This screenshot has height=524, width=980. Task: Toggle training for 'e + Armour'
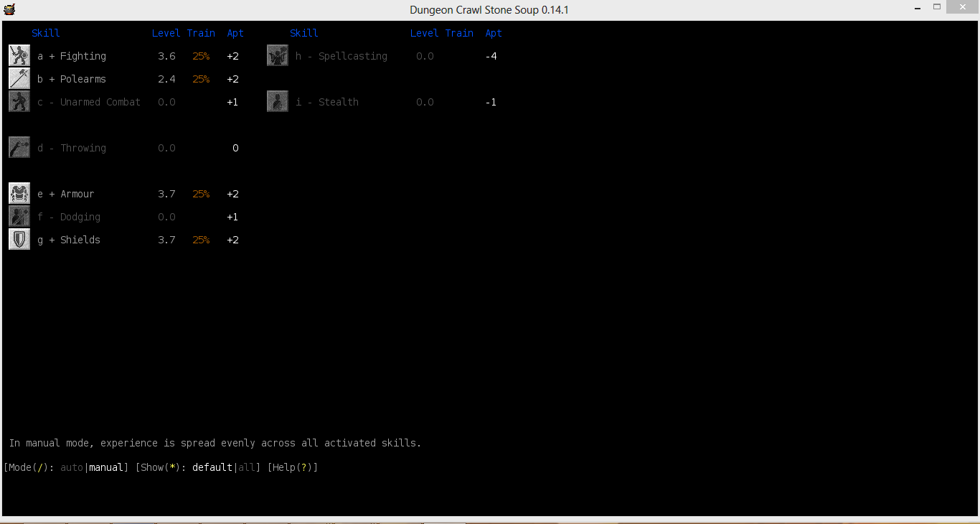66,194
